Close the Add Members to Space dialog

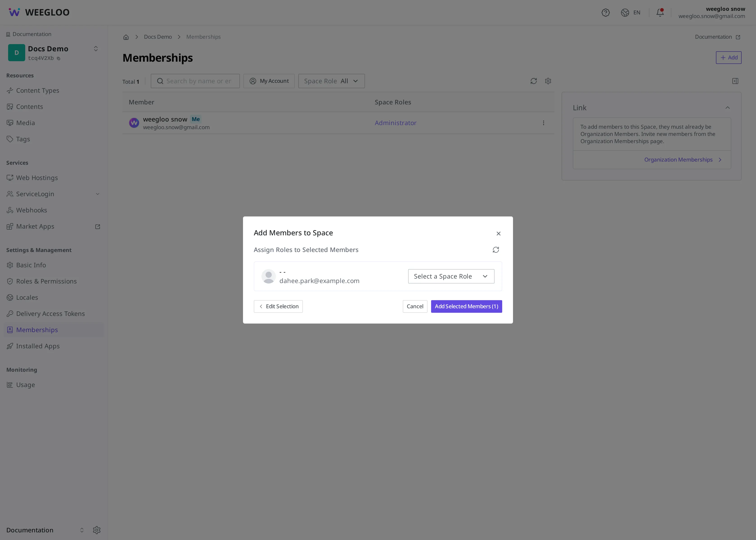click(x=498, y=233)
